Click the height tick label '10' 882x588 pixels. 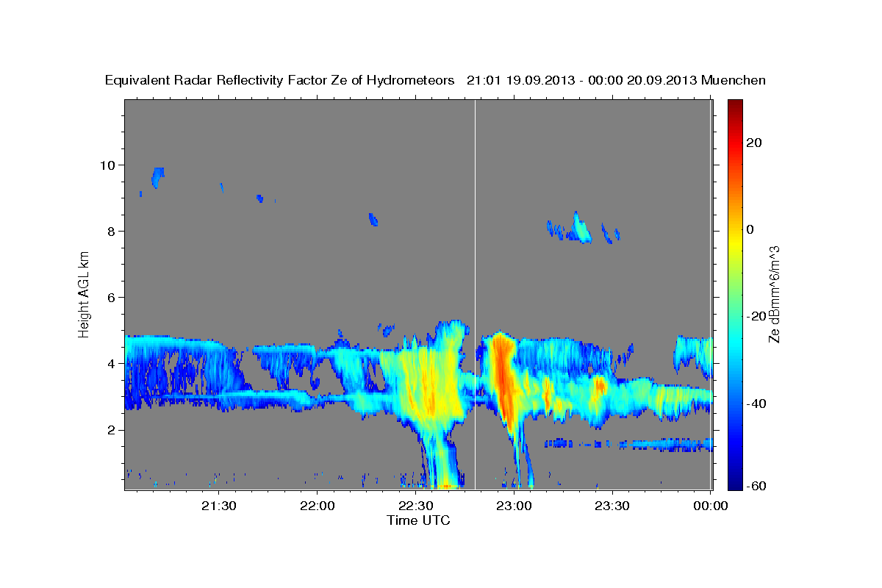pos(110,165)
